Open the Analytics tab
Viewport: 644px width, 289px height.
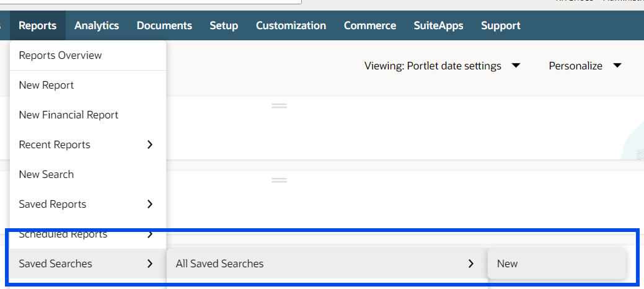click(x=97, y=25)
